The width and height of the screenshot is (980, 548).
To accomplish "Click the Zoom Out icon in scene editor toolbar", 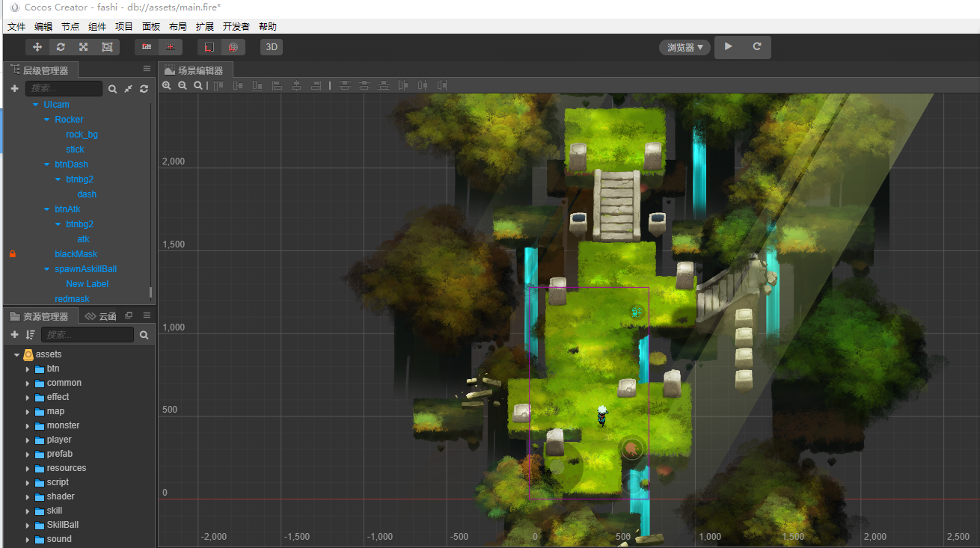I will [x=182, y=84].
